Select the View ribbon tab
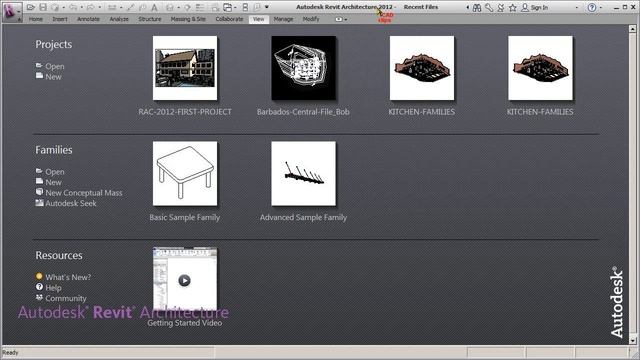This screenshot has height=360, width=640. click(259, 19)
